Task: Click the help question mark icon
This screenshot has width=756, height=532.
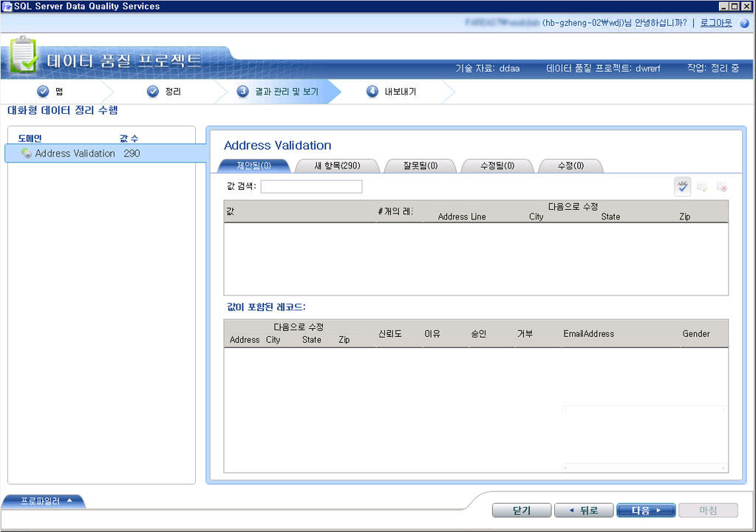Action: click(745, 23)
